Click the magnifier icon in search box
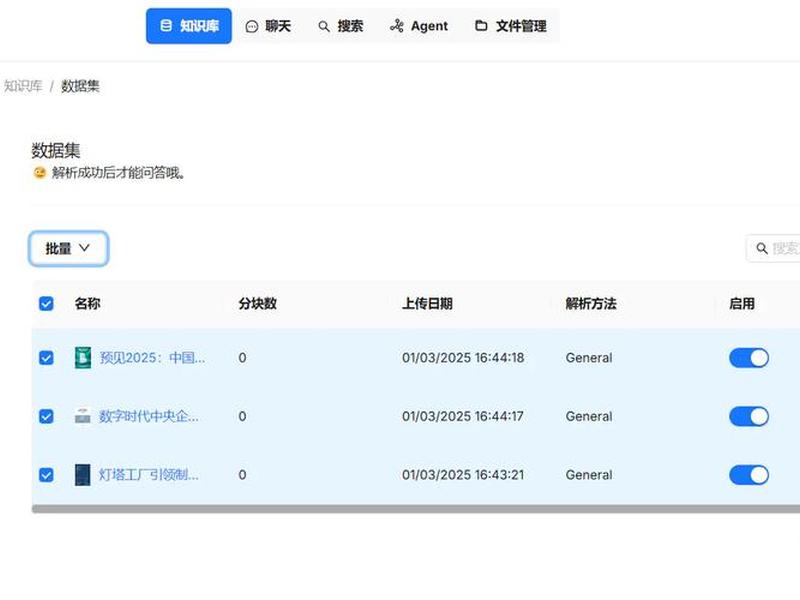This screenshot has width=800, height=600. click(x=762, y=248)
